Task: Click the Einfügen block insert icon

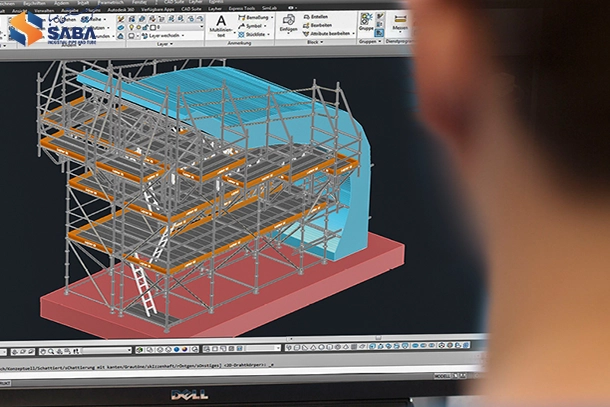Action: pyautogui.click(x=288, y=19)
